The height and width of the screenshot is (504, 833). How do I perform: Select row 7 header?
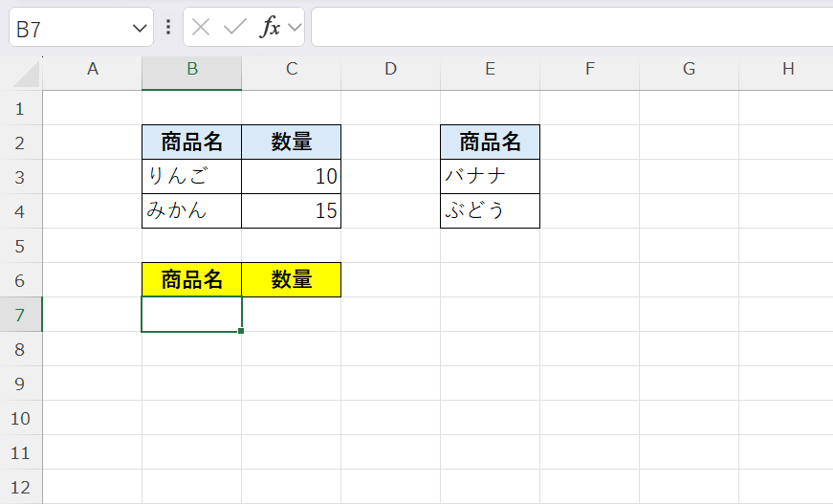21,315
